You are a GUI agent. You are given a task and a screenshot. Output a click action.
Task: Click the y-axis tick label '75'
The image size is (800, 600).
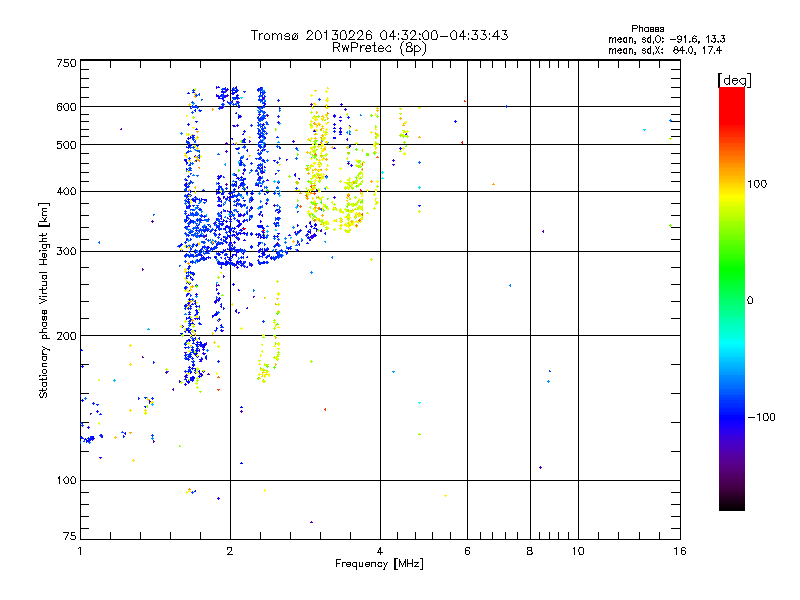pos(70,536)
